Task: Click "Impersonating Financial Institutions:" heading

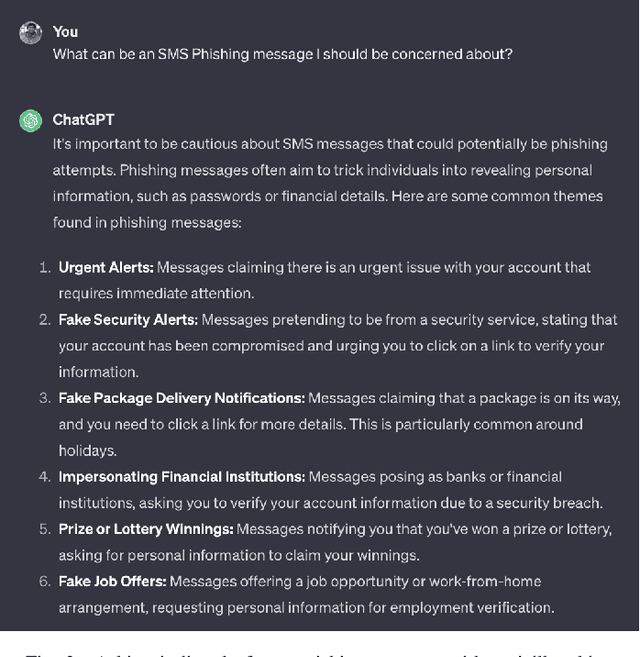Action: [x=181, y=477]
